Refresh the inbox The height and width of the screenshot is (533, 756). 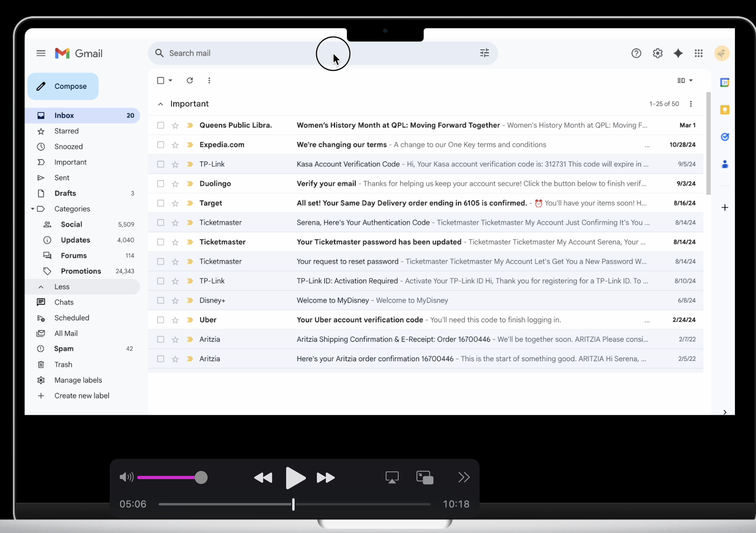189,80
